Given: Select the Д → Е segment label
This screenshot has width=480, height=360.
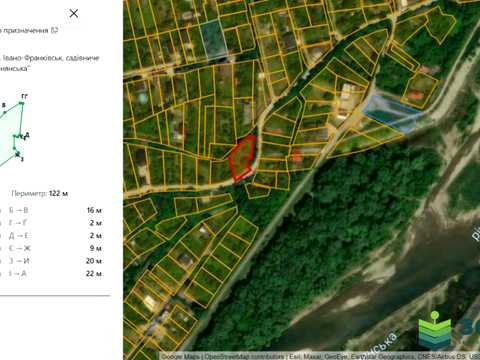Looking at the screenshot, I should (x=19, y=236).
